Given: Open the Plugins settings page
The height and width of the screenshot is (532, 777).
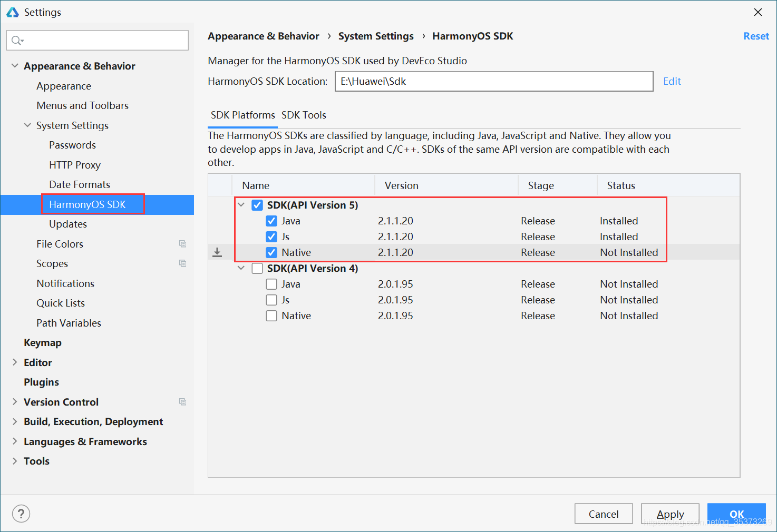Looking at the screenshot, I should [42, 382].
